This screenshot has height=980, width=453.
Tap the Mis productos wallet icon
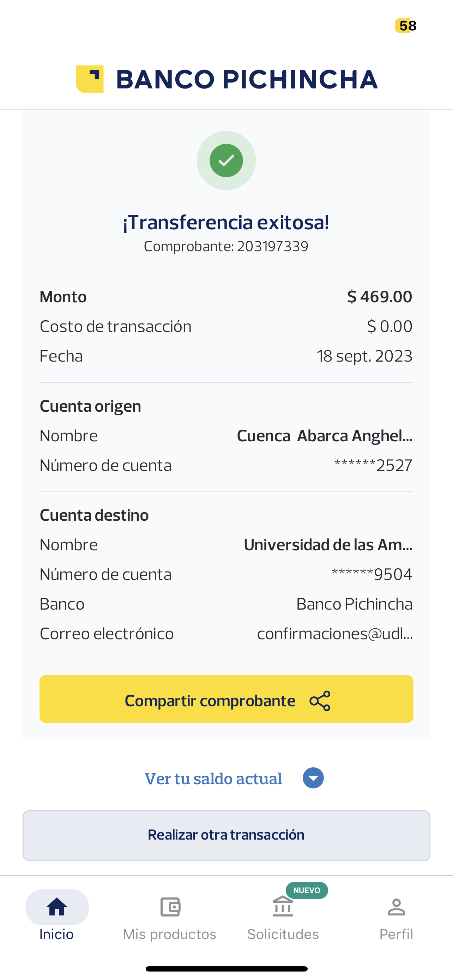coord(170,907)
